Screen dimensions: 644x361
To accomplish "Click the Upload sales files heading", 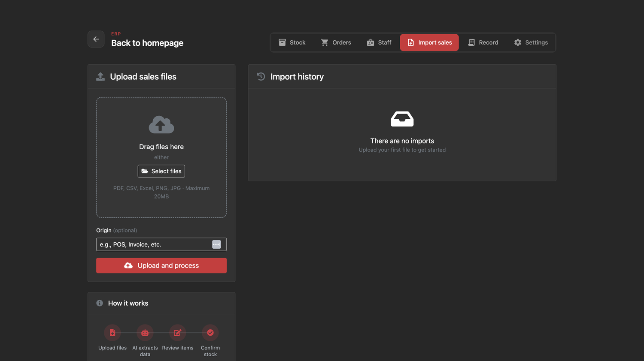I will coord(143,77).
